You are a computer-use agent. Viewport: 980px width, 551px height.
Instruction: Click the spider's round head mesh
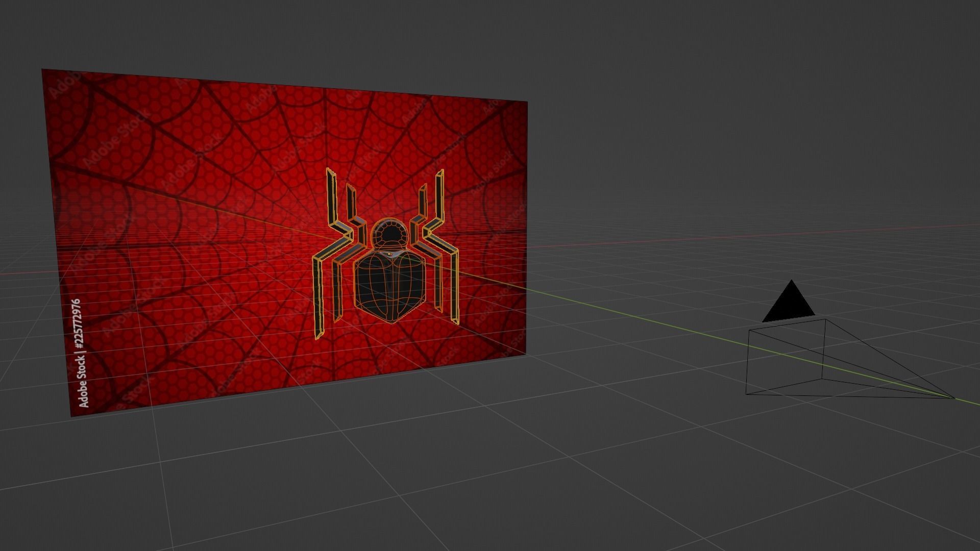tap(389, 234)
